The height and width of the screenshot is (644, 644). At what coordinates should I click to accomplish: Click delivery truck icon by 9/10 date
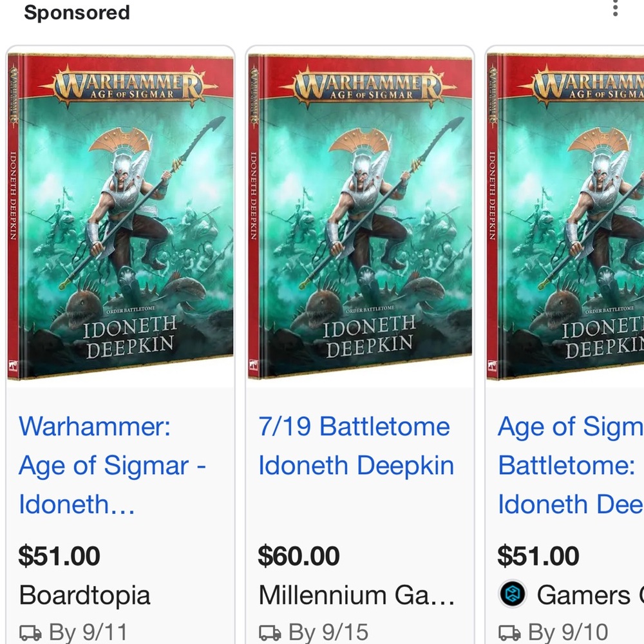[509, 632]
